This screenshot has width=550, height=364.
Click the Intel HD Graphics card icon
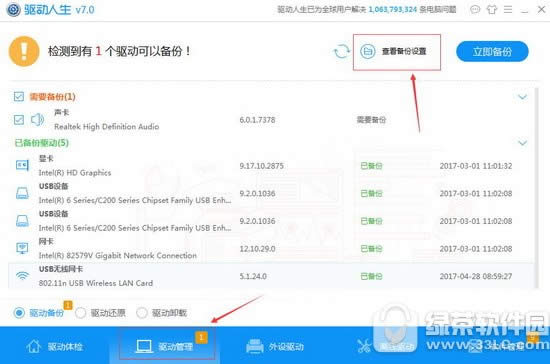(x=22, y=165)
